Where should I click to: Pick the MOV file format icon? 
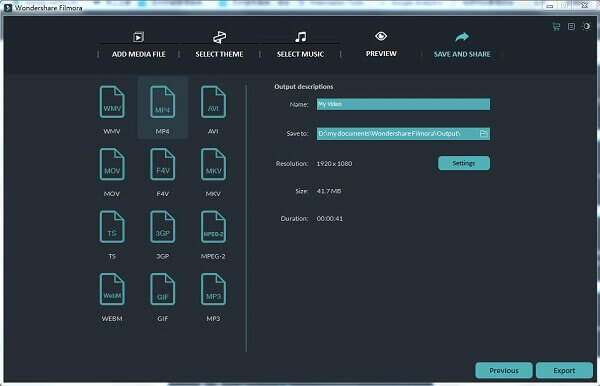[112, 164]
